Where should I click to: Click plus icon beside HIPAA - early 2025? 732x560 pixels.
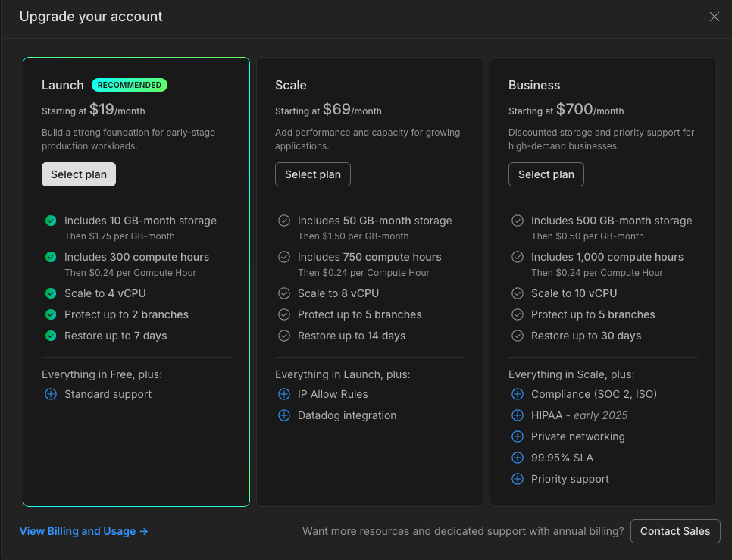(x=518, y=415)
